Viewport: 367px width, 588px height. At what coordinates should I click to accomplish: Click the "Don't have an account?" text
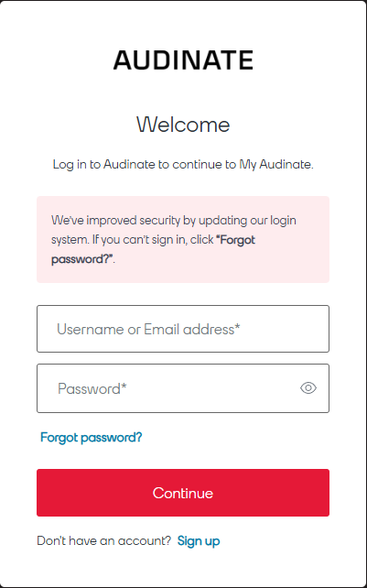[103, 540]
